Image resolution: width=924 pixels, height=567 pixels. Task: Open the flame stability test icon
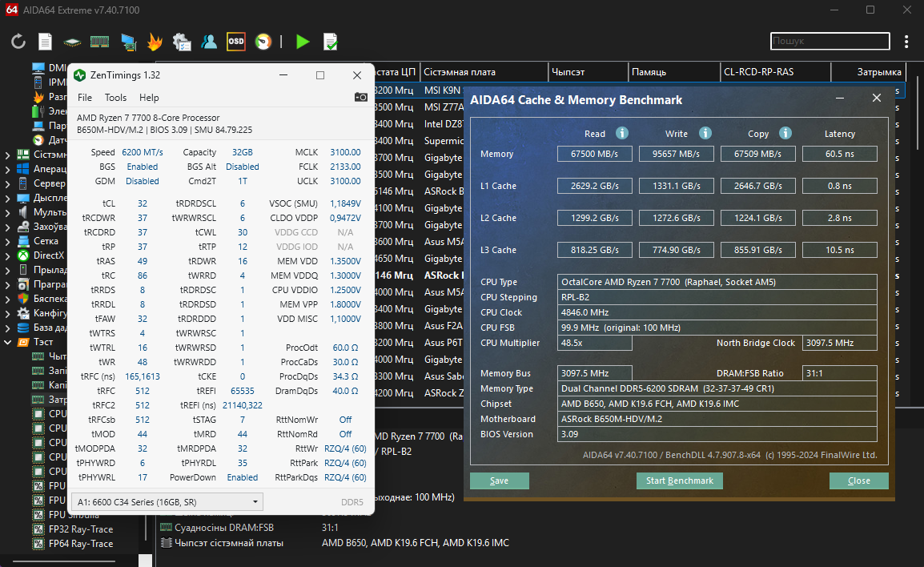pos(155,42)
